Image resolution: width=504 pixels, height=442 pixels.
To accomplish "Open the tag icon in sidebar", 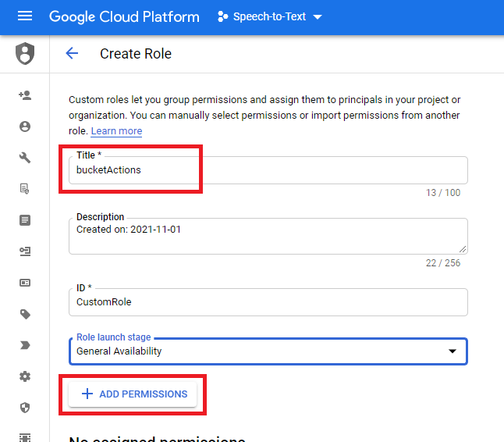I will pyautogui.click(x=25, y=314).
